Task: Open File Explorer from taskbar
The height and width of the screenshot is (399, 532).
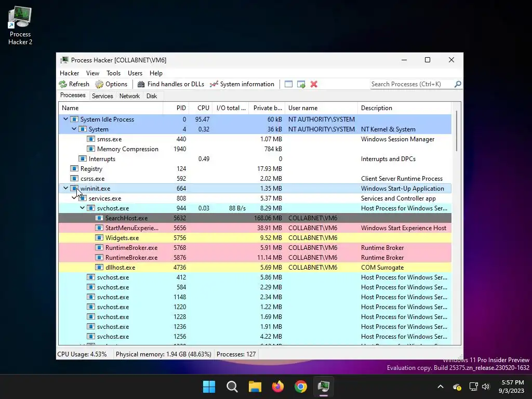Action: point(255,387)
